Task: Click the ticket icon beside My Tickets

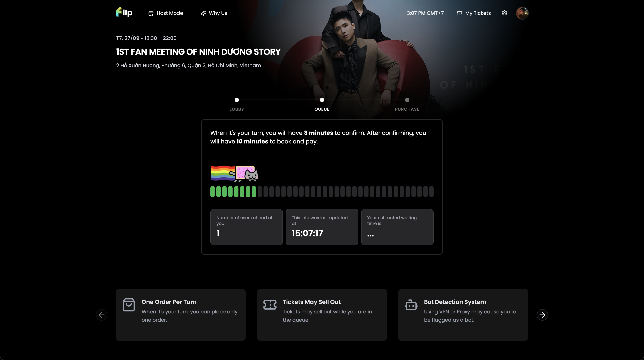Action: point(460,13)
